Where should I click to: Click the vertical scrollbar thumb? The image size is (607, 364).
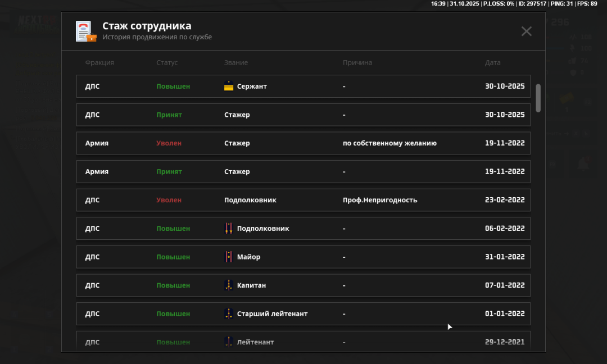click(x=538, y=98)
